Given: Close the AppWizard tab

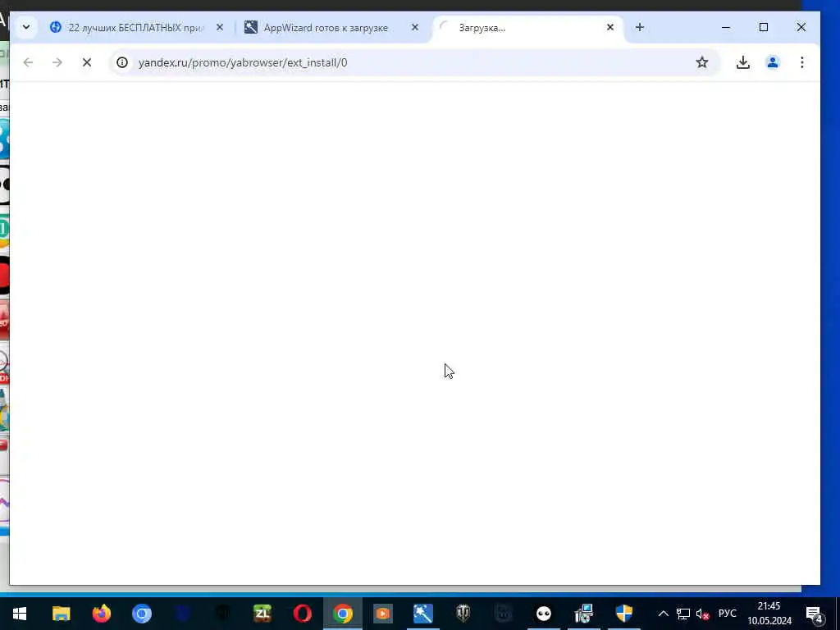Looking at the screenshot, I should (414, 27).
